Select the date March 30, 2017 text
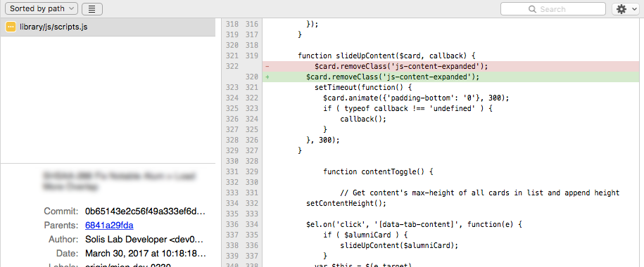This screenshot has height=267, width=644. click(146, 253)
